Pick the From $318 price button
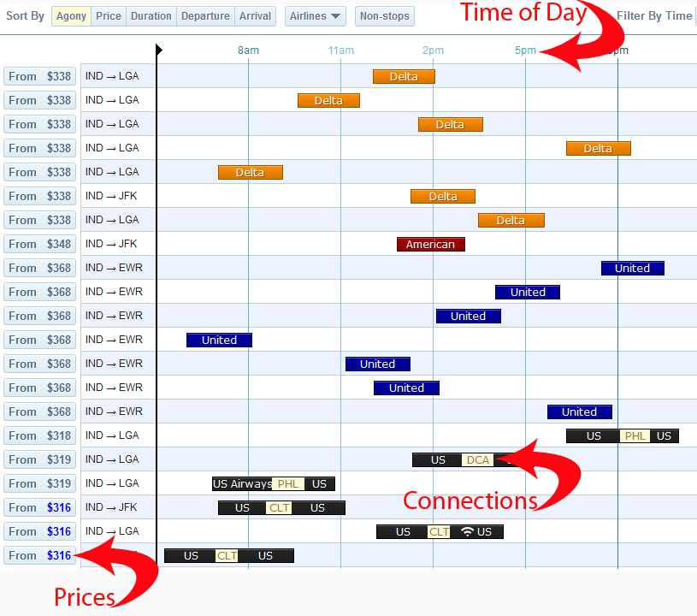697x616 pixels. click(39, 435)
